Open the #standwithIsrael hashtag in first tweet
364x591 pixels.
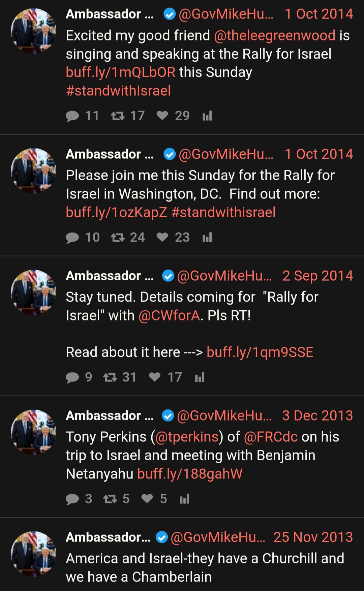[118, 91]
